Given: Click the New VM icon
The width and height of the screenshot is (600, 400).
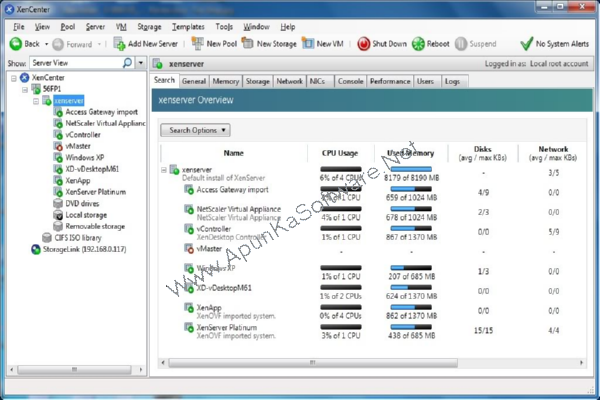Looking at the screenshot, I should [308, 43].
